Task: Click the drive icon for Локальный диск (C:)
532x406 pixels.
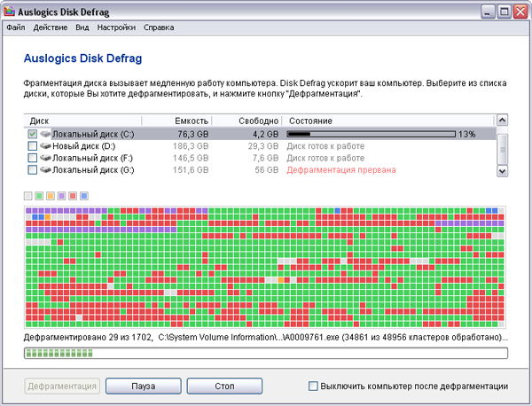Action: (x=45, y=134)
